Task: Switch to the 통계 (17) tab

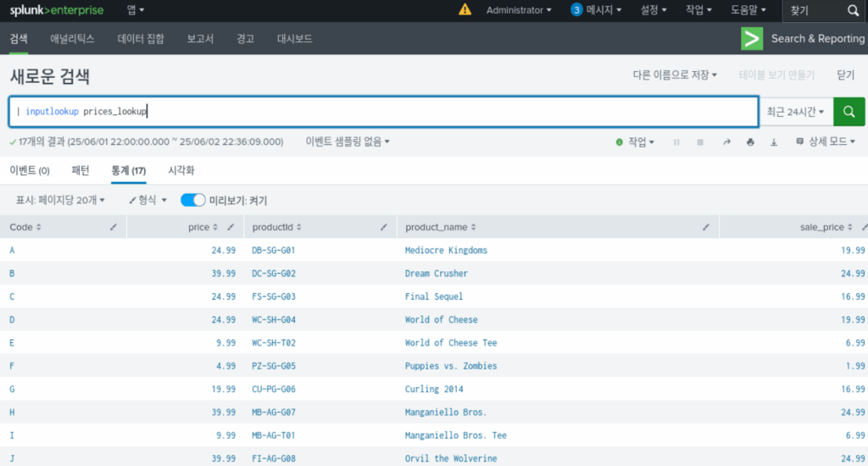Action: pyautogui.click(x=129, y=170)
